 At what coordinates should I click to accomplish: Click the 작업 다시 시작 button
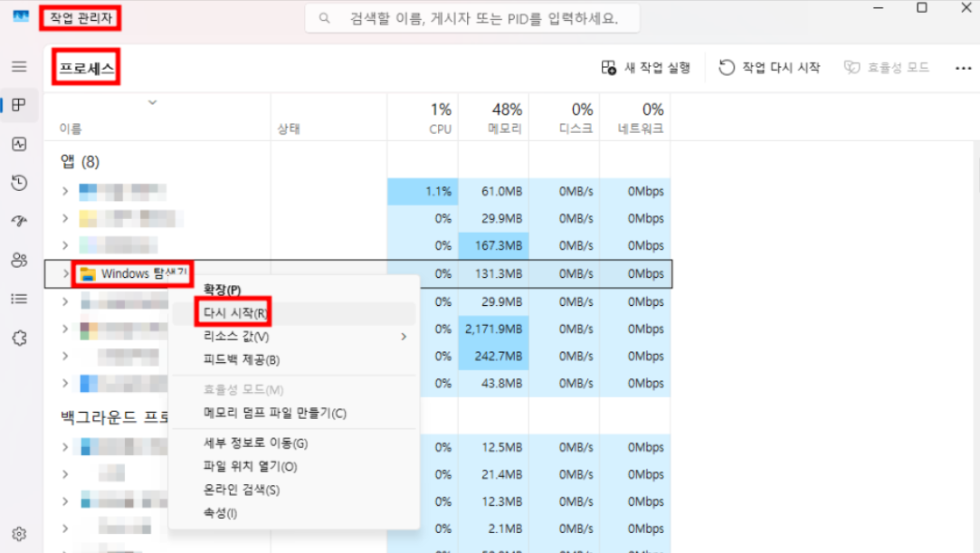click(769, 68)
